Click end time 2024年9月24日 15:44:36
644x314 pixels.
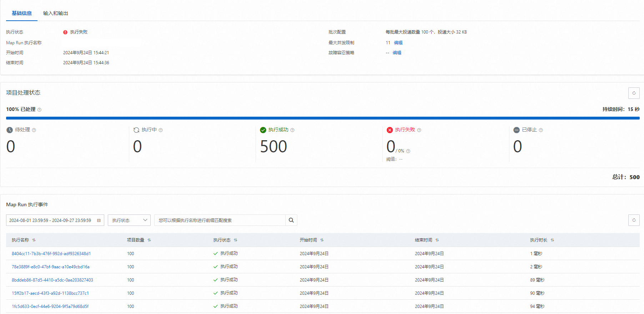point(86,62)
